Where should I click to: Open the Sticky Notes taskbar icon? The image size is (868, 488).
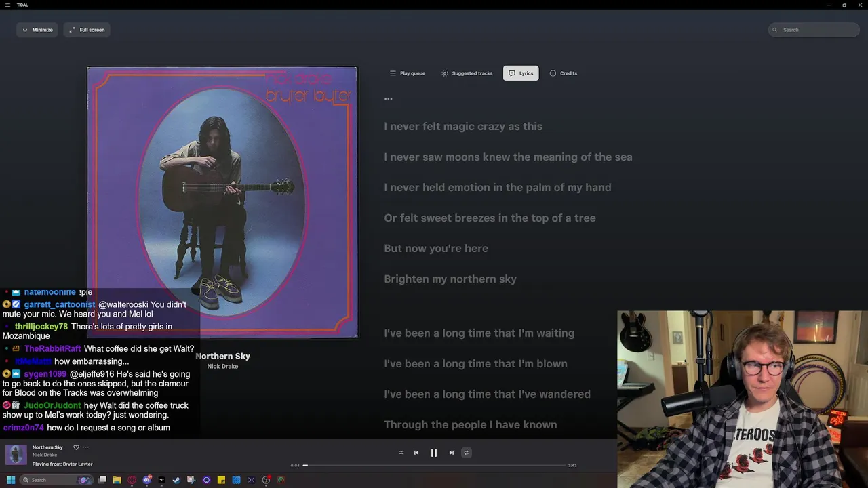coord(222,480)
